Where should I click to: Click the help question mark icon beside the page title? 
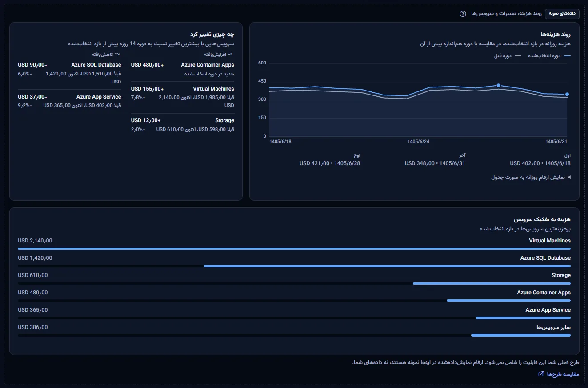pyautogui.click(x=463, y=14)
